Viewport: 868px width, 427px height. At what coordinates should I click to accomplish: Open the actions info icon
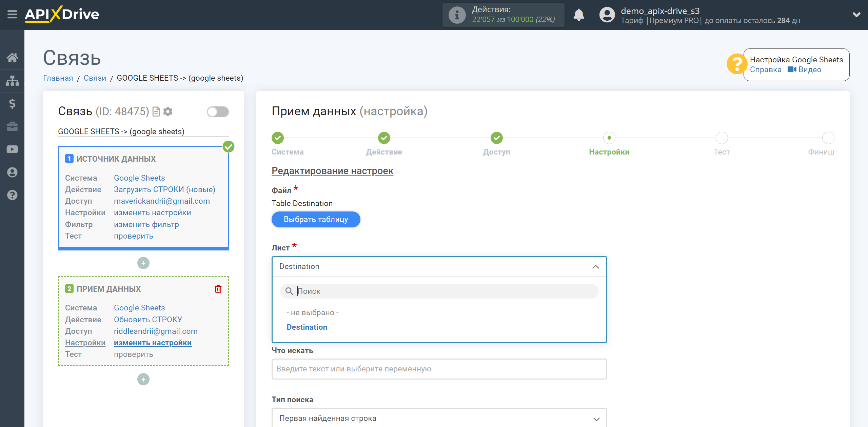point(457,15)
